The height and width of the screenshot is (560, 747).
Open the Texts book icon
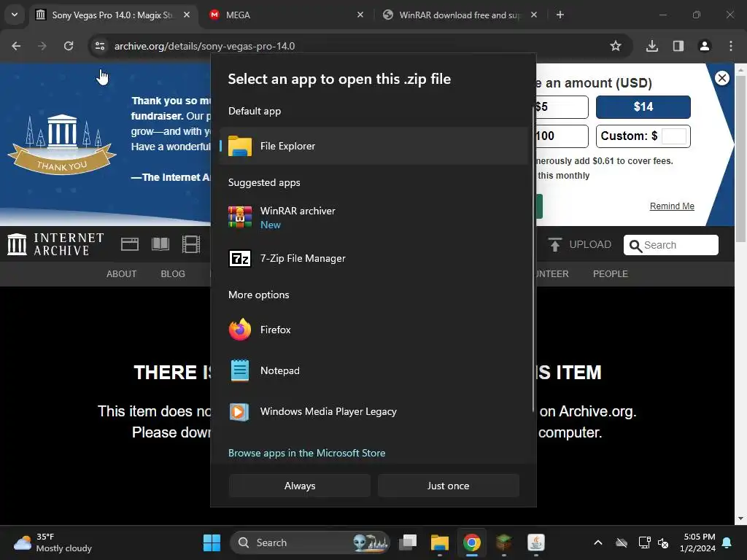(160, 244)
